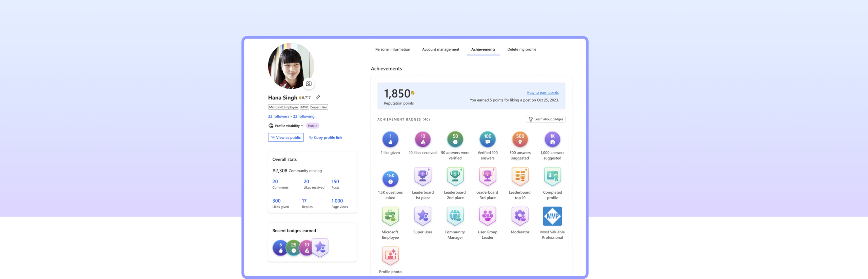Open the User Group Leader badge

[x=488, y=216]
